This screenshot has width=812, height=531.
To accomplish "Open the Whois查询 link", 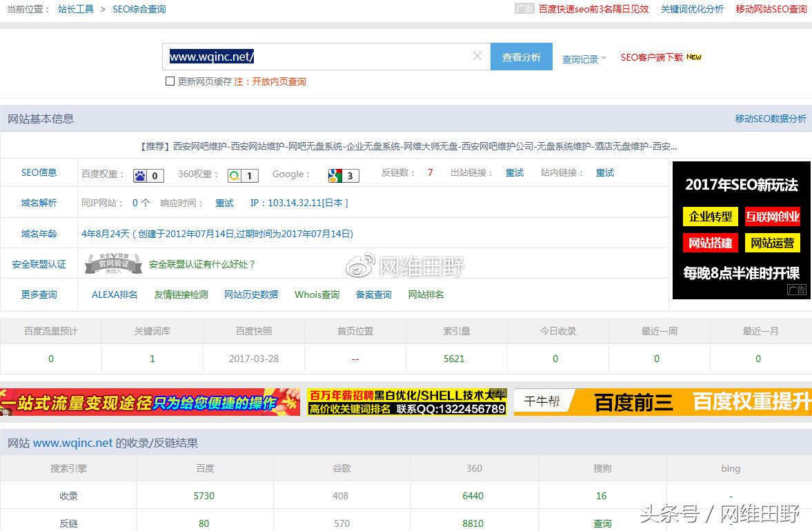I will pos(317,294).
